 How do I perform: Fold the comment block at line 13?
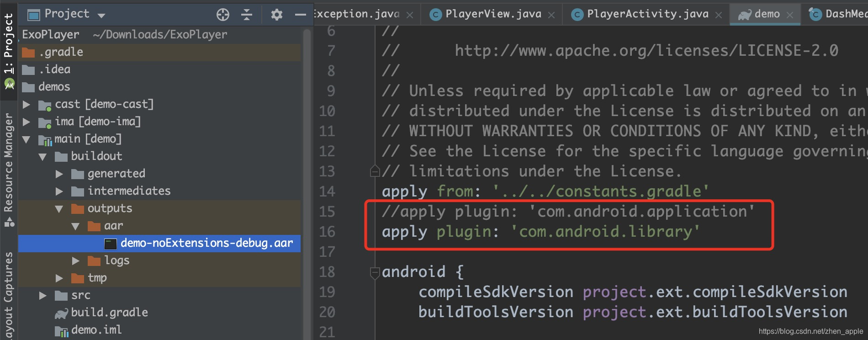coord(375,171)
